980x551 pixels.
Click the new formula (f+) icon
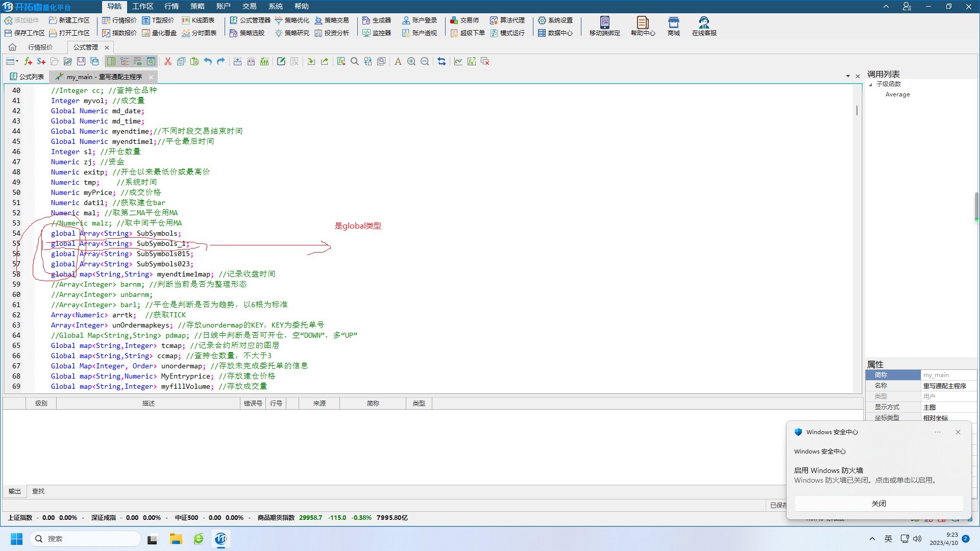28,61
